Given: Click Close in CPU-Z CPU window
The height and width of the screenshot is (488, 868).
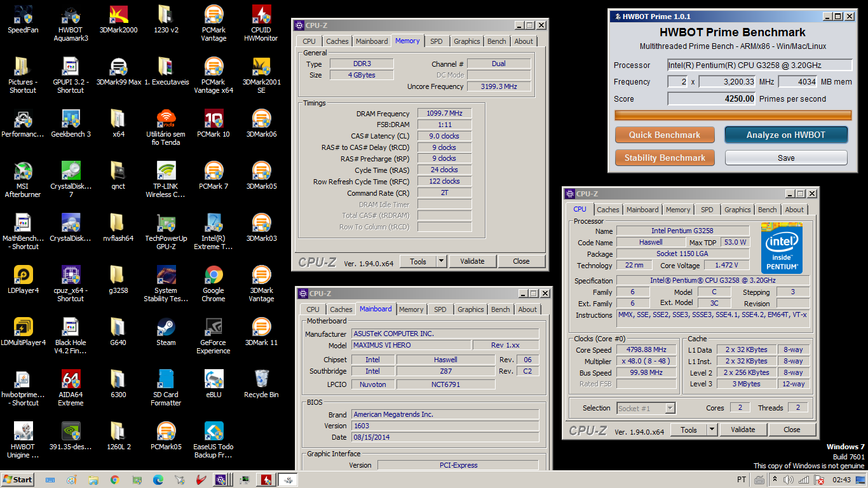Looking at the screenshot, I should pyautogui.click(x=792, y=430).
